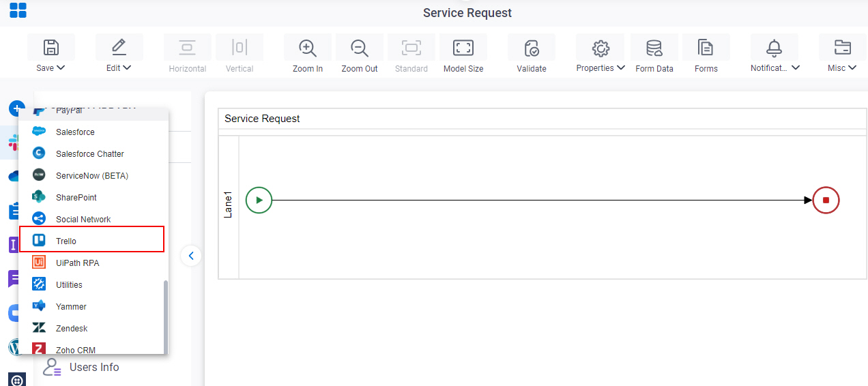Select Utilities from the list
The width and height of the screenshot is (868, 386).
(x=93, y=284)
